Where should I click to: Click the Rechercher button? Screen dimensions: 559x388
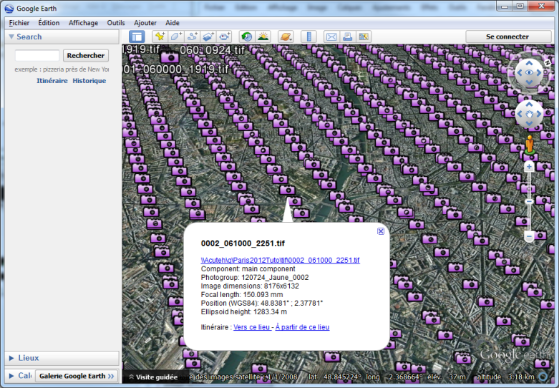click(x=86, y=56)
